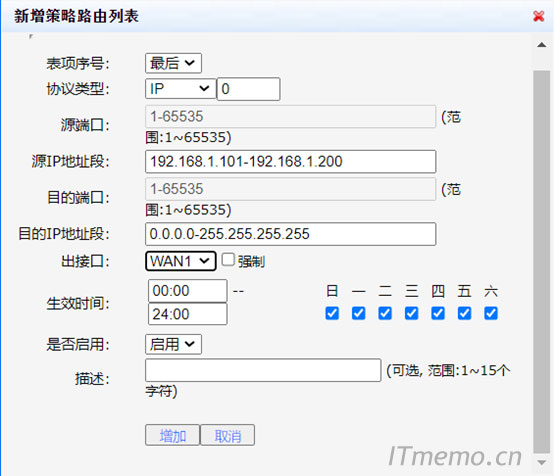Click the start time field 00:00
Viewport: 554px width, 476px height.
tap(188, 291)
